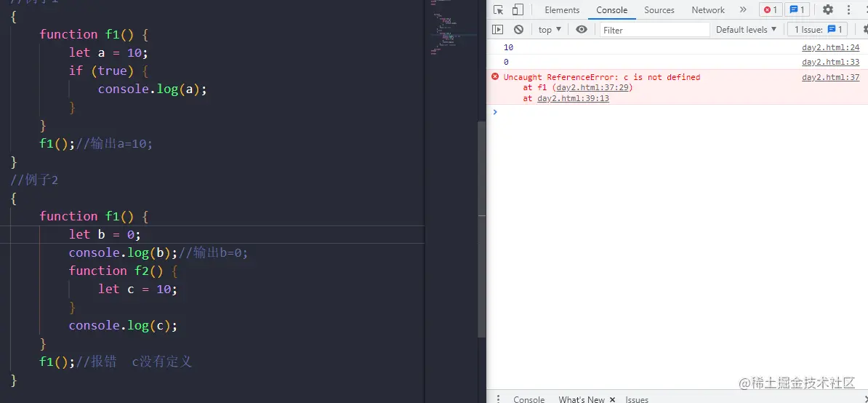The width and height of the screenshot is (868, 403).
Task: Click the console input prompt
Action: pyautogui.click(x=677, y=112)
